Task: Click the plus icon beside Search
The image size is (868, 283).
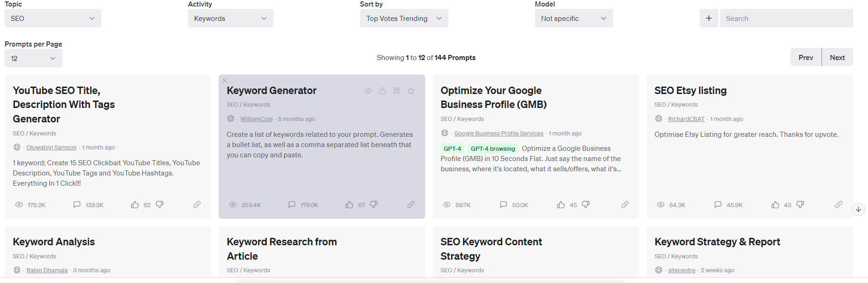Action: click(708, 19)
